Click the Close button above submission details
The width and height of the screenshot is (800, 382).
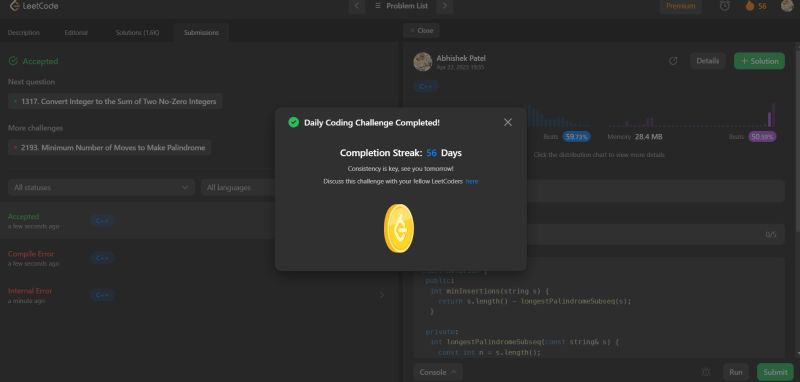[421, 31]
